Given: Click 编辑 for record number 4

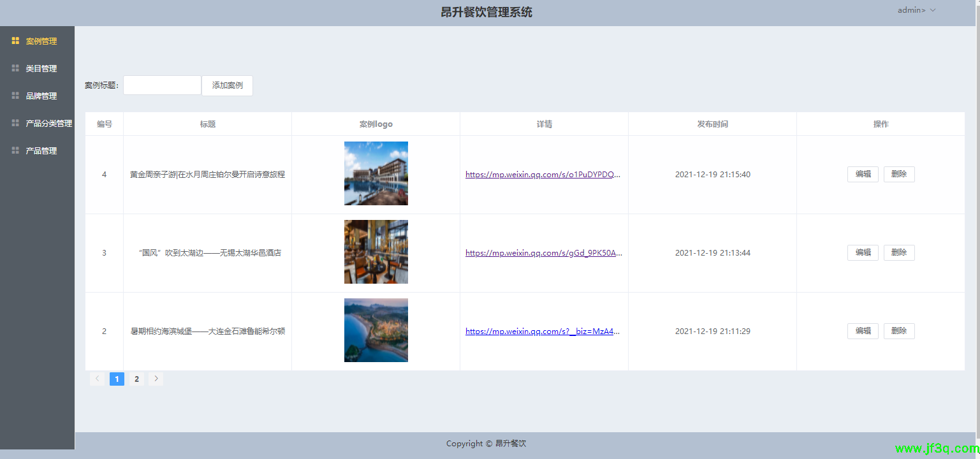Looking at the screenshot, I should tap(863, 173).
